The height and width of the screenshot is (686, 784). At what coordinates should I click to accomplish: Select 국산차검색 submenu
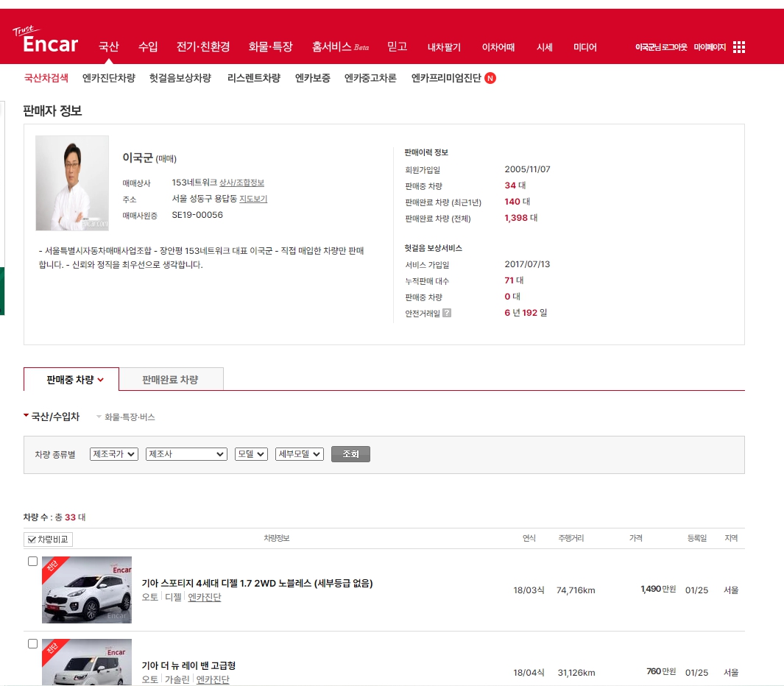click(46, 78)
